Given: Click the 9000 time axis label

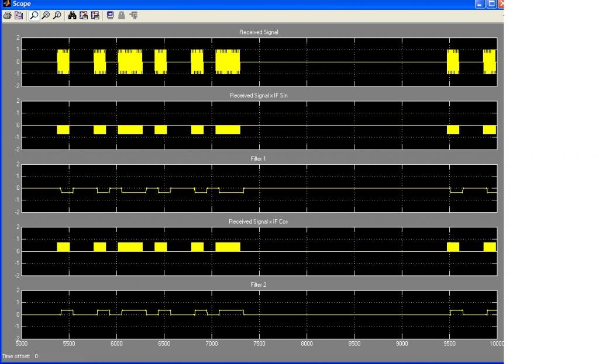Looking at the screenshot, I should coord(402,344).
